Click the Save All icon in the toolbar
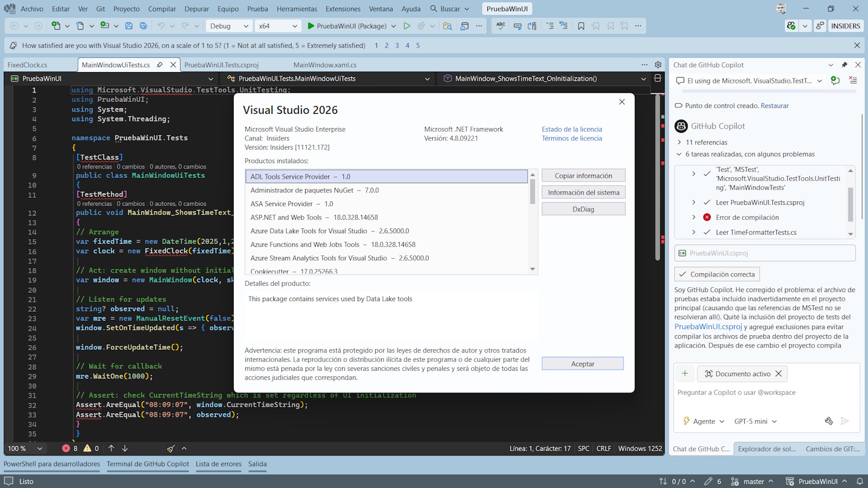 point(143,25)
